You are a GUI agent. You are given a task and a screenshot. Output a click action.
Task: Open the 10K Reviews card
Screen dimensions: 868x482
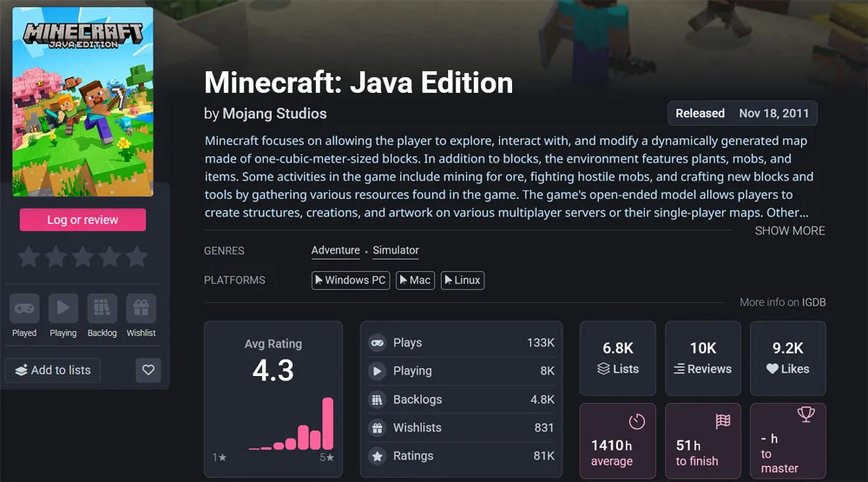click(703, 359)
